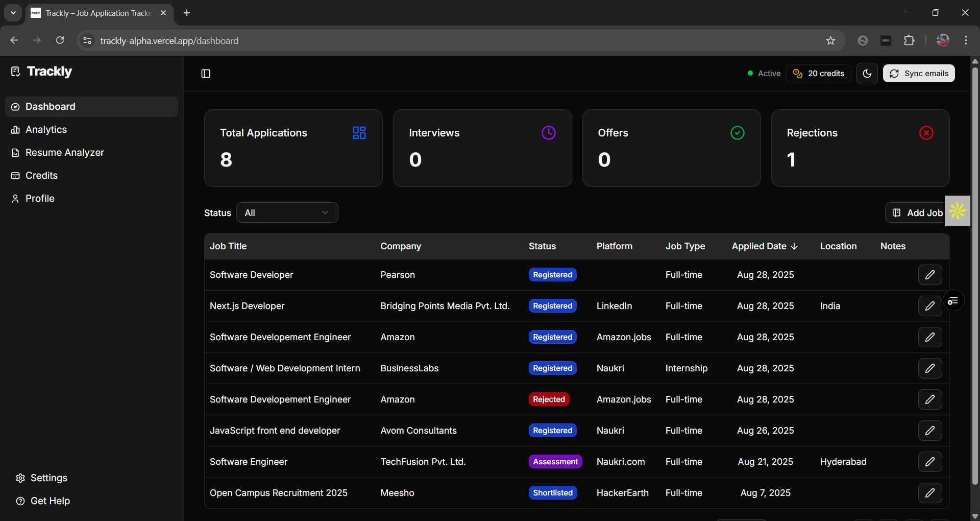
Task: Click the page vertical scrollbar
Action: 975,276
